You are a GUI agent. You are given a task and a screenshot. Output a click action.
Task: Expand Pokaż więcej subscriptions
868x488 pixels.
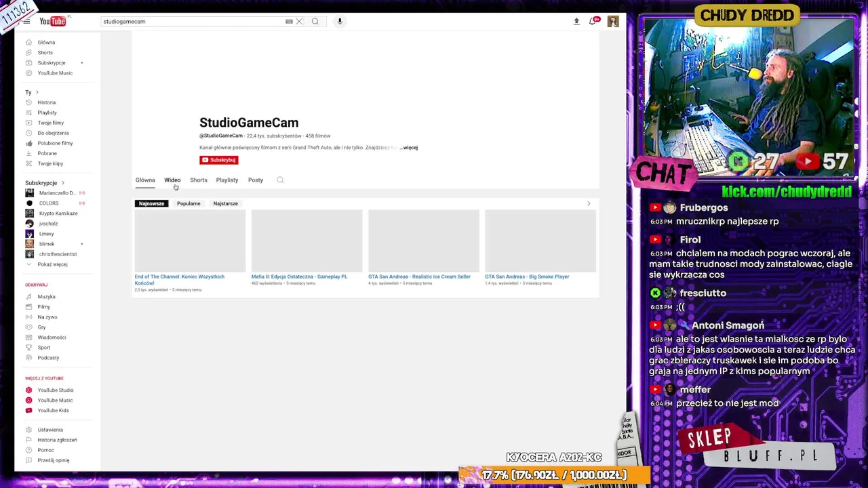point(52,264)
